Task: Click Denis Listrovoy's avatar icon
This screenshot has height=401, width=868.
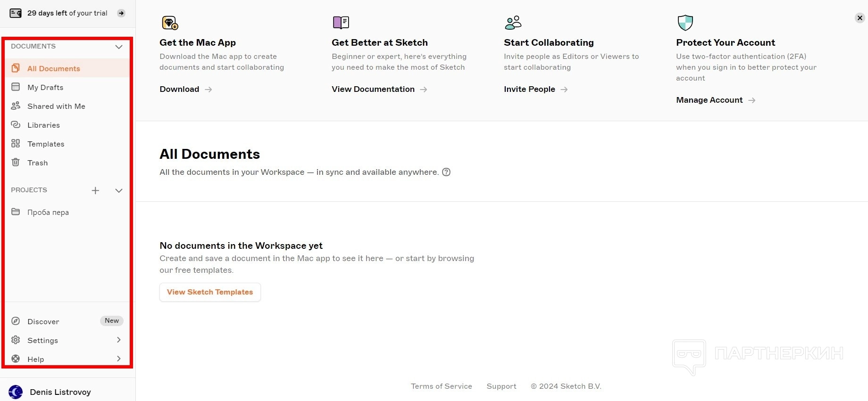Action: 16,392
